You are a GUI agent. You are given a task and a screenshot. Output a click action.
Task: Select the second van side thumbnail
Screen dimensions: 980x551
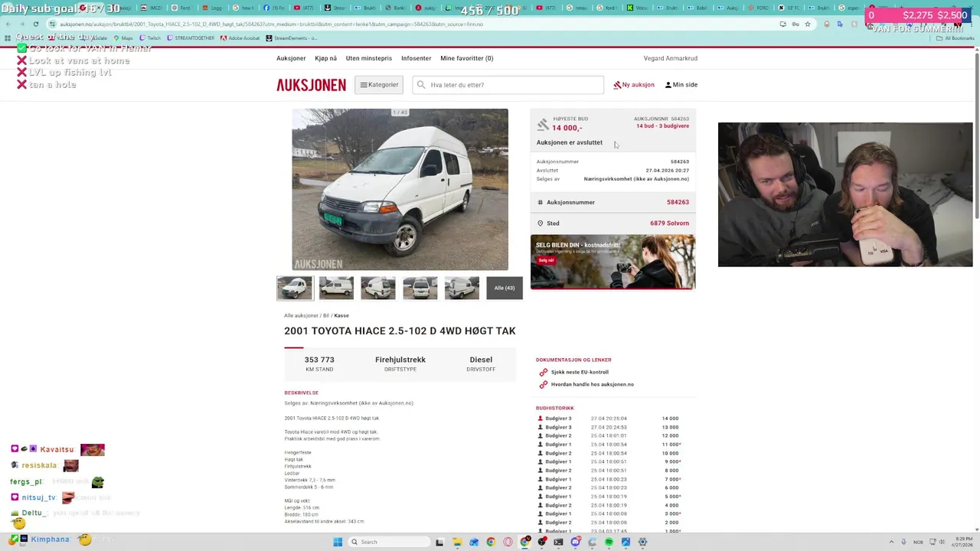click(x=336, y=288)
